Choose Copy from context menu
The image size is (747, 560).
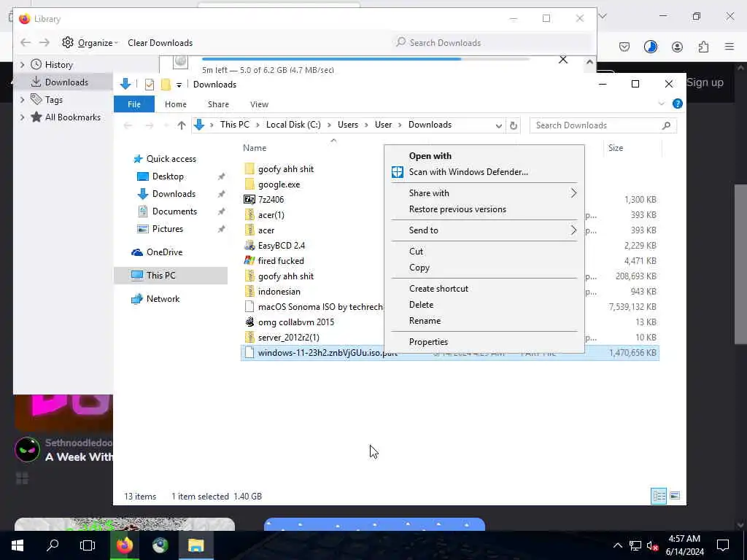(x=419, y=268)
